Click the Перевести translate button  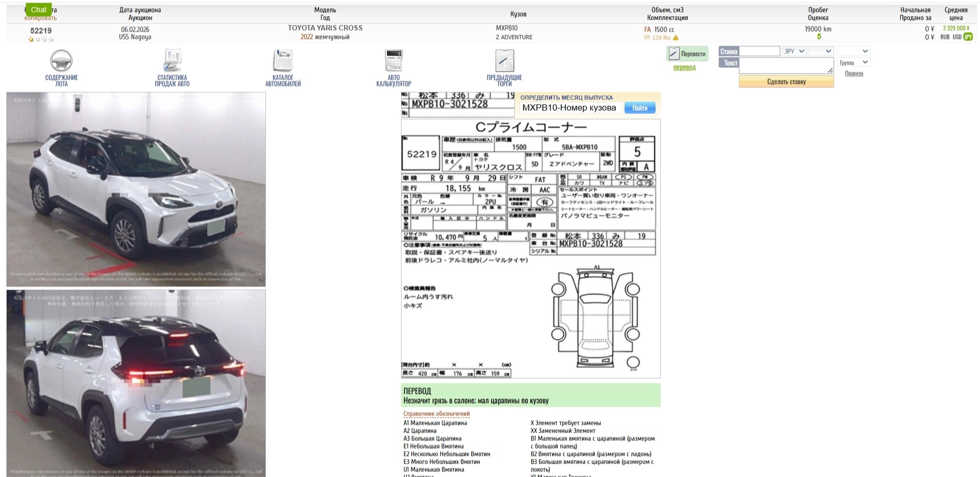pyautogui.click(x=687, y=54)
